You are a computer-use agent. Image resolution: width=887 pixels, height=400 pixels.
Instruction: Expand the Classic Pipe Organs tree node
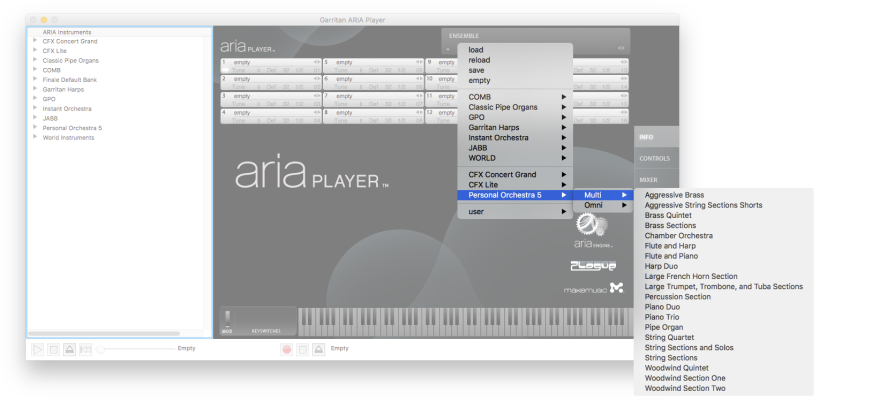[x=35, y=60]
